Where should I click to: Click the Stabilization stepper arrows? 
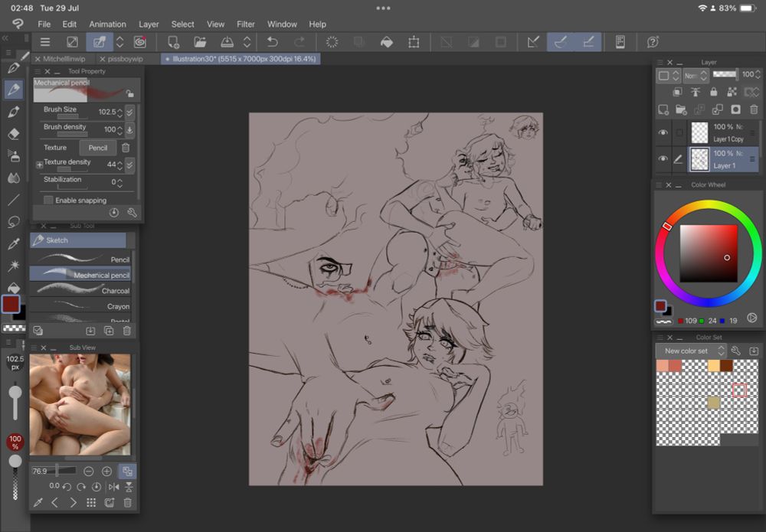[119, 182]
